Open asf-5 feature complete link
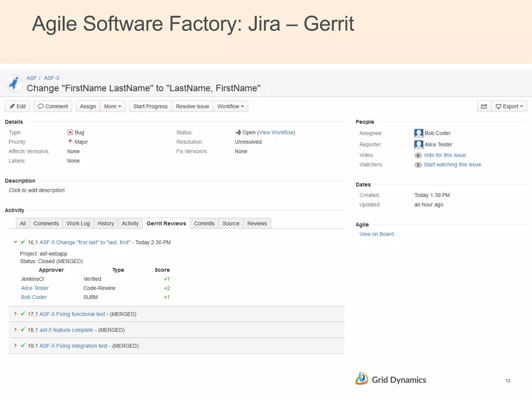This screenshot has width=532, height=399. (x=66, y=330)
